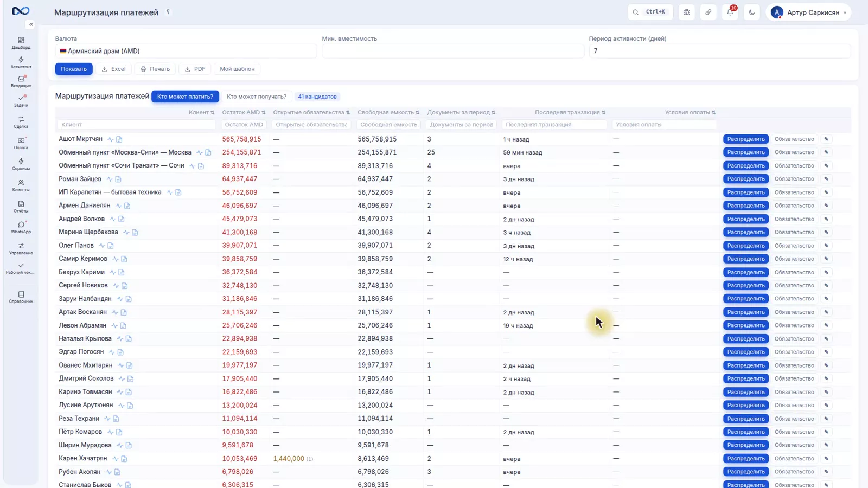Sort by Документы за период column
Image resolution: width=868 pixels, height=488 pixels.
[461, 112]
